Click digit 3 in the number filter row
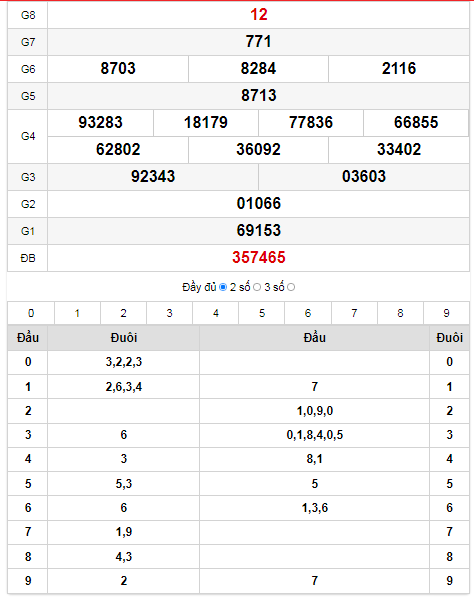Image resolution: width=474 pixels, height=597 pixels. (x=169, y=313)
